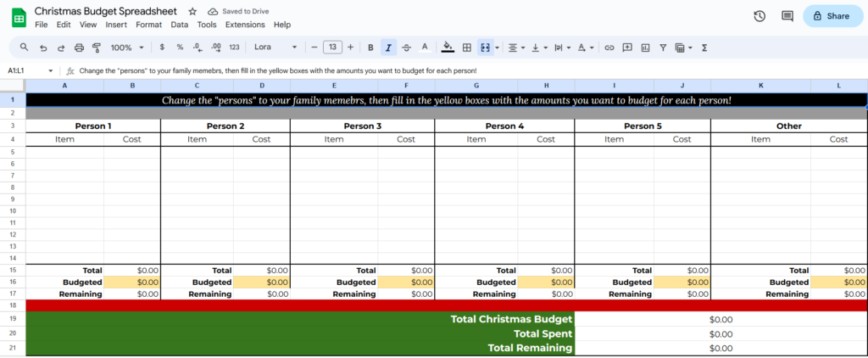Viewport: 868px width, 358px height.
Task: Open the Lora font dropdown
Action: (275, 48)
